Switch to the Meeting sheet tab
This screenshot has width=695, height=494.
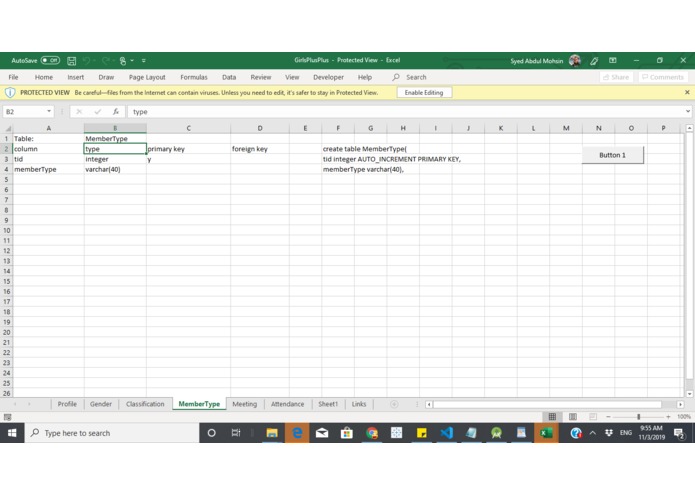pos(245,404)
